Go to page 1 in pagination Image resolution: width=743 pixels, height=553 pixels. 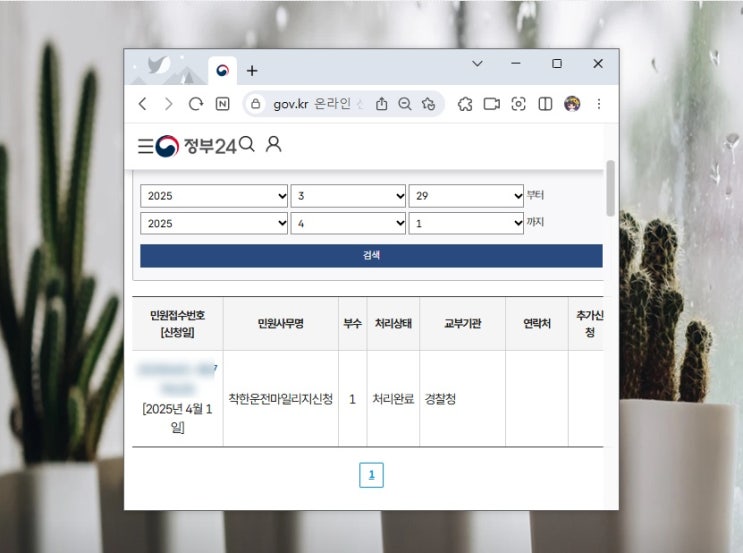372,475
